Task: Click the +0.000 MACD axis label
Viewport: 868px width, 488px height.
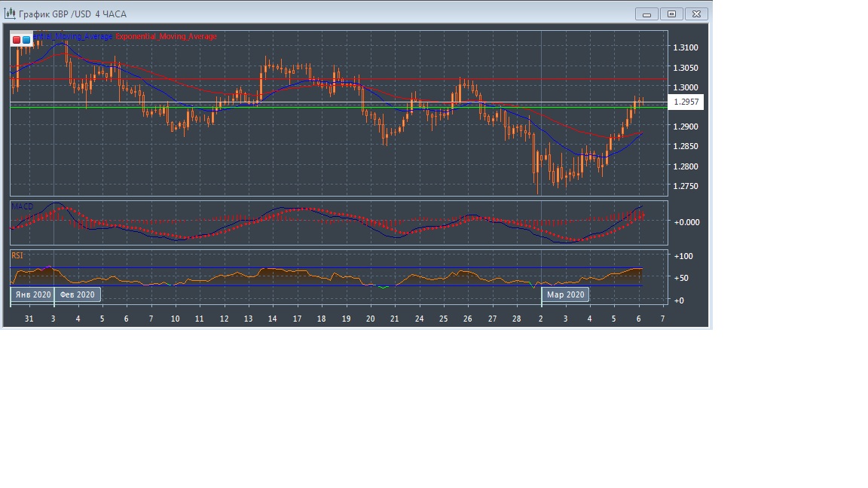Action: tap(686, 222)
